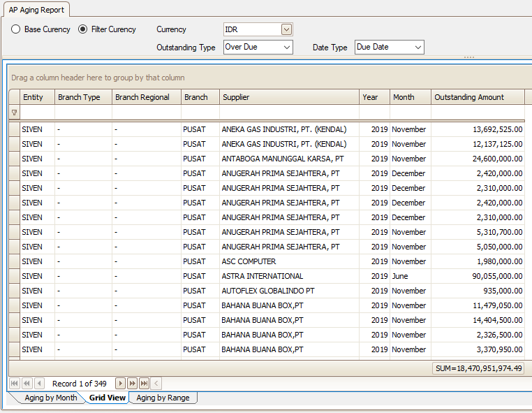The height and width of the screenshot is (413, 532).
Task: Select row indicator for ASTRA INTERNATIONAL row
Action: (x=14, y=276)
